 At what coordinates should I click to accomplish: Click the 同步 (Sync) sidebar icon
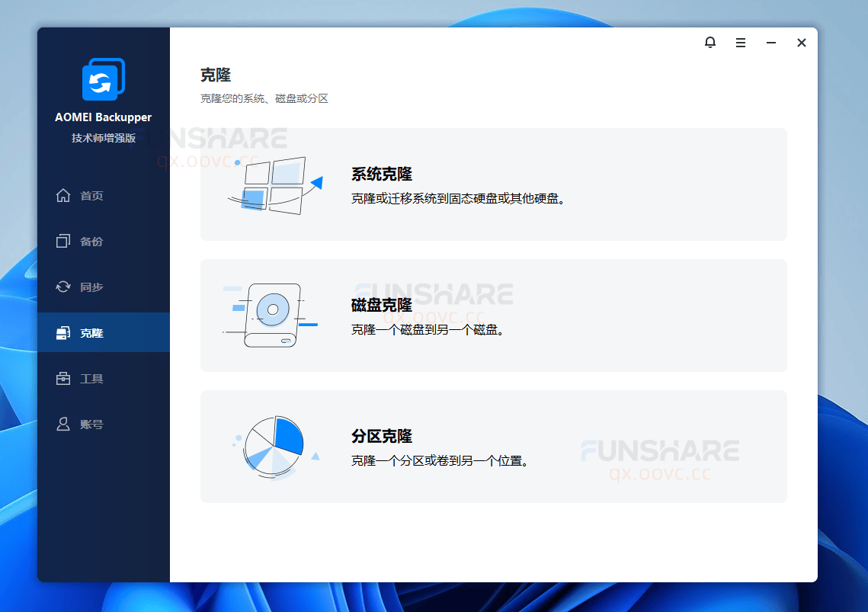(x=63, y=287)
